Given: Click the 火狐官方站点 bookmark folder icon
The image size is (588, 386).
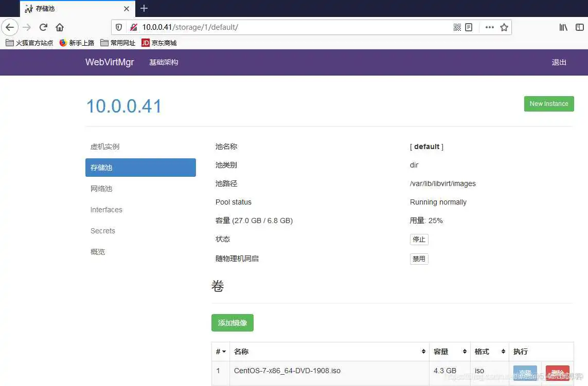Looking at the screenshot, I should click(9, 43).
